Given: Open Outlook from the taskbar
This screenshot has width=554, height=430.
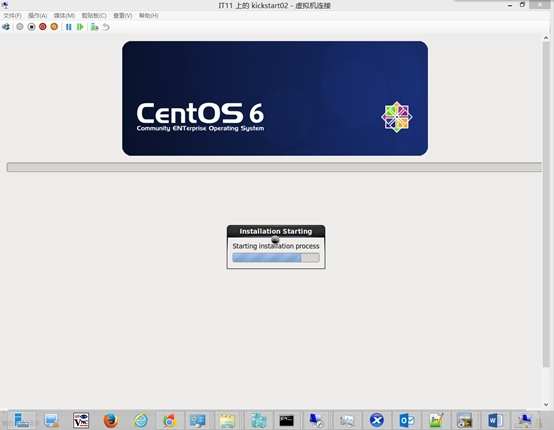Looking at the screenshot, I should click(x=407, y=420).
